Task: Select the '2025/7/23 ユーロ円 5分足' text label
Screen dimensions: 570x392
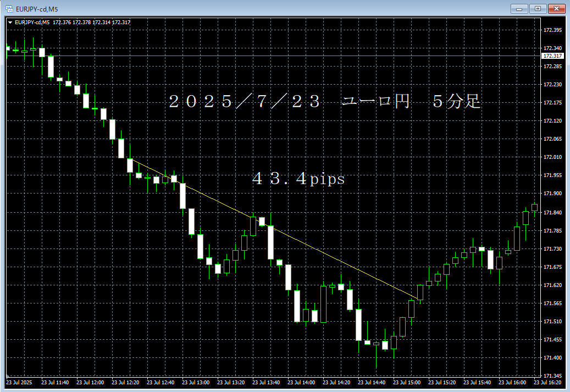Action: pyautogui.click(x=325, y=101)
